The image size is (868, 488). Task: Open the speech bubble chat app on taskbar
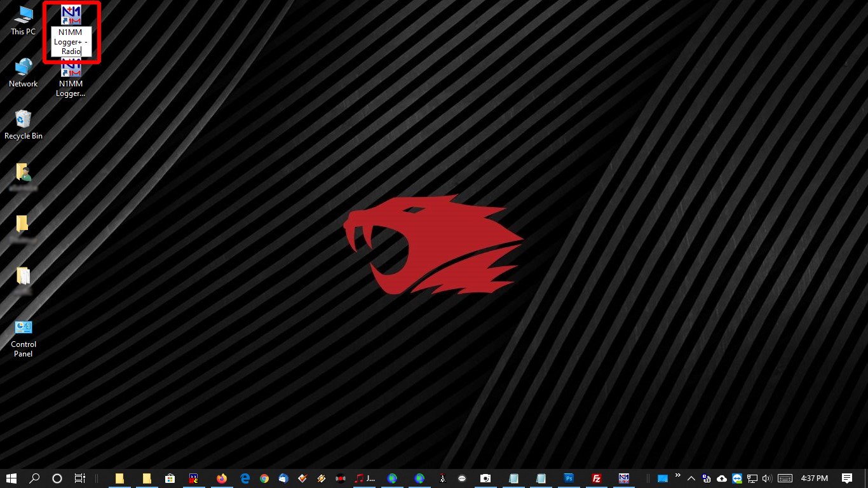463,478
